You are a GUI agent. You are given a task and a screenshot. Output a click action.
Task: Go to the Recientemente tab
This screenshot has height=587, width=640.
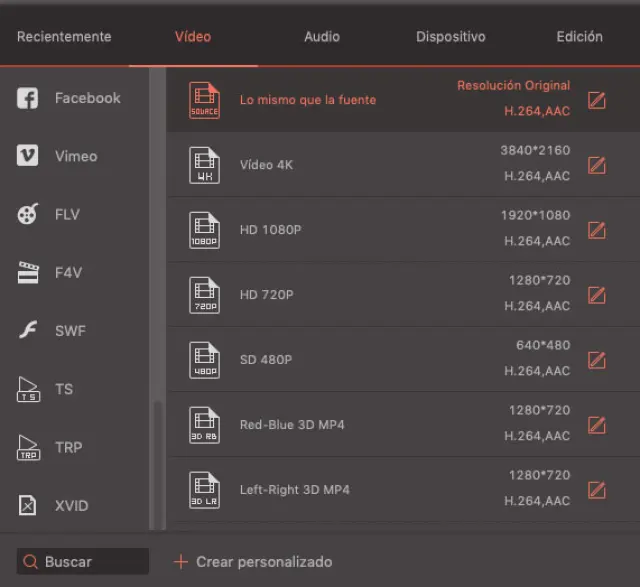pos(64,37)
